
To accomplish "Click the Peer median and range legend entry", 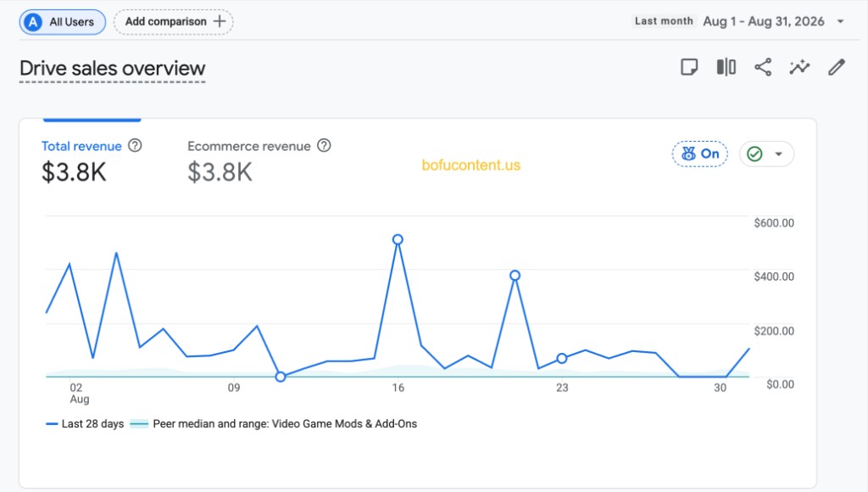I will pyautogui.click(x=274, y=424).
